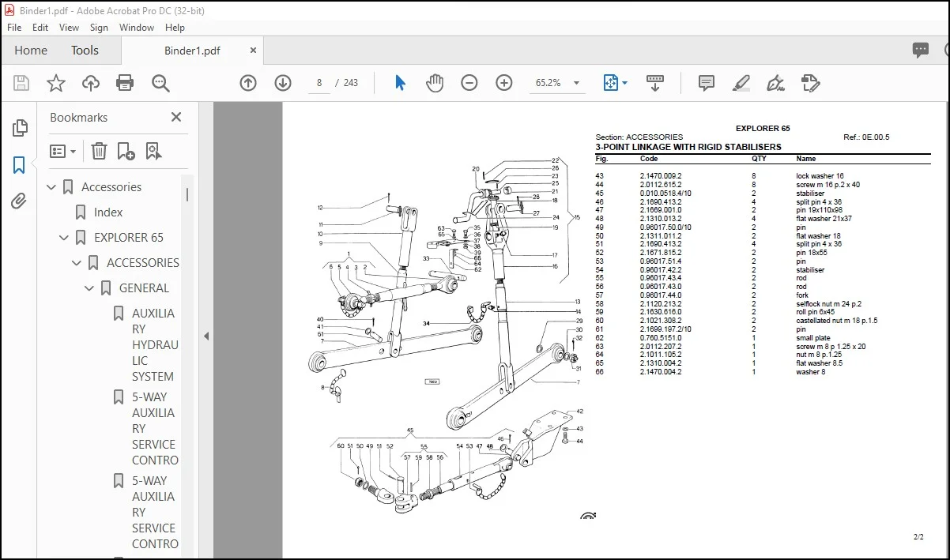This screenshot has width=950, height=560.
Task: Switch to the Tools tab
Action: 85,51
